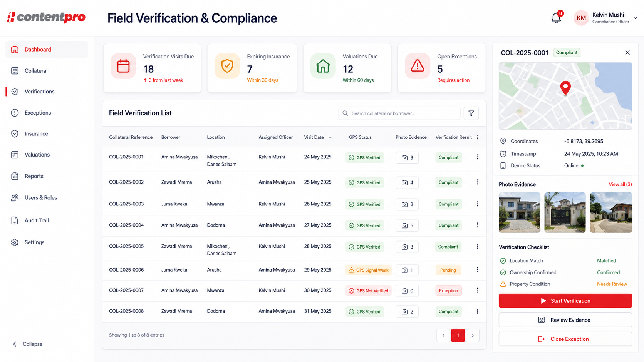Open the View all (3) photos link
644x362 pixels.
pyautogui.click(x=620, y=184)
